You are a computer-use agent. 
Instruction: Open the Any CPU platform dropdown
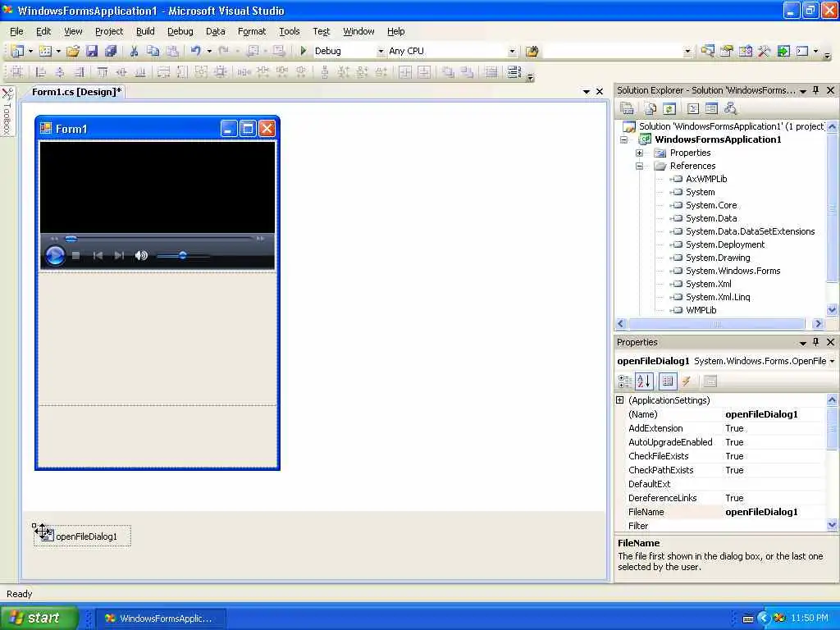coord(512,52)
